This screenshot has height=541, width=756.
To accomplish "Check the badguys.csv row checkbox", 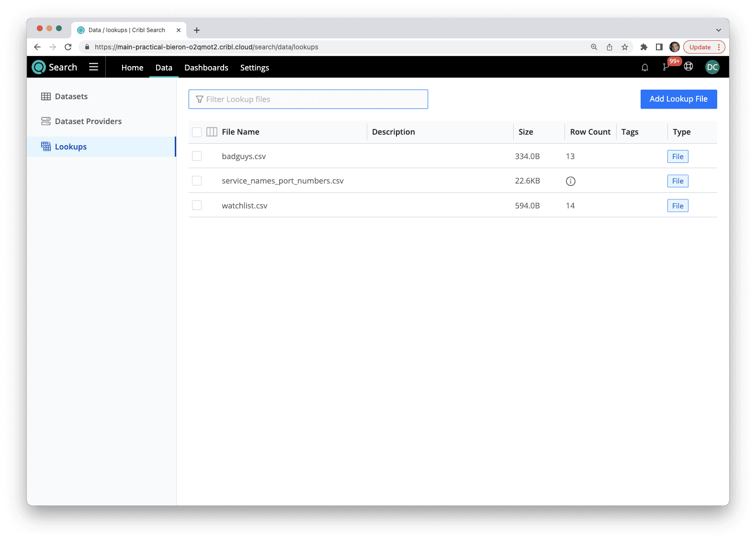I will pyautogui.click(x=197, y=156).
